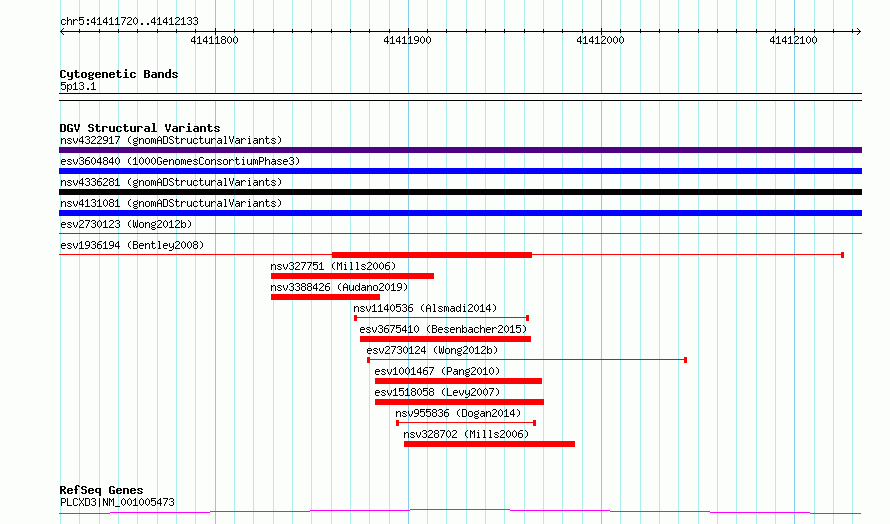Screen dimensions: 890x524
Task: Click the esv3675410 (Besenbacher2015) label
Action: (443, 329)
